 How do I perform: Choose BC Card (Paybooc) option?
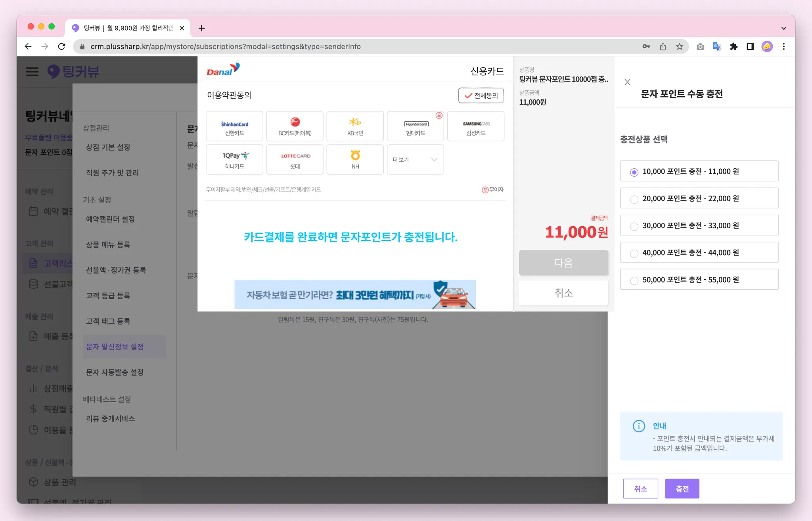tap(295, 126)
